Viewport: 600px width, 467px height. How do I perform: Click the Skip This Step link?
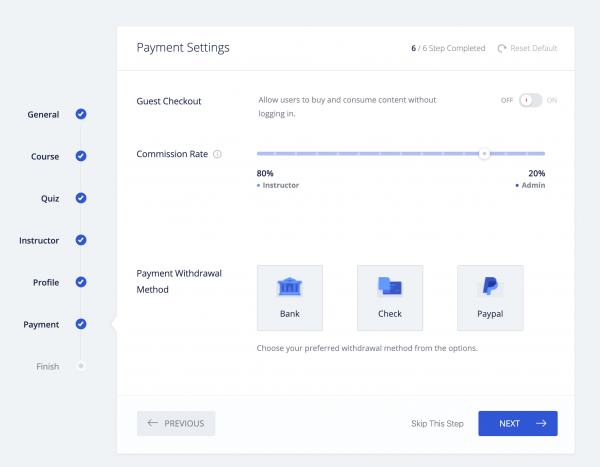point(437,424)
